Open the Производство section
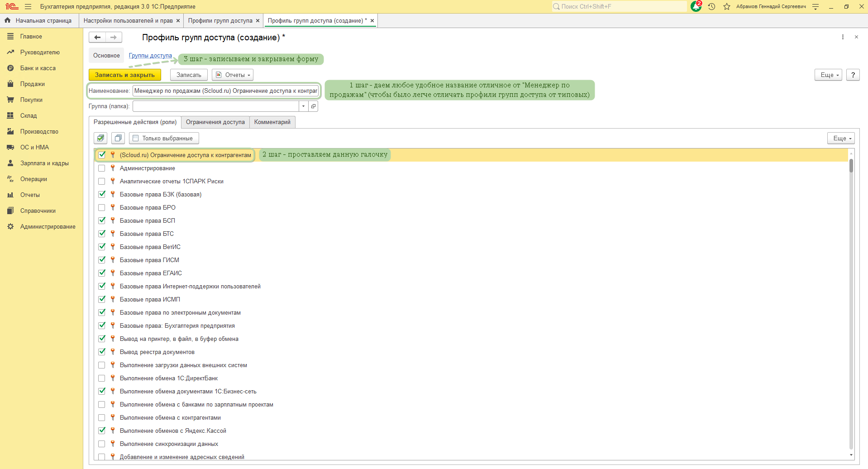 pos(39,132)
